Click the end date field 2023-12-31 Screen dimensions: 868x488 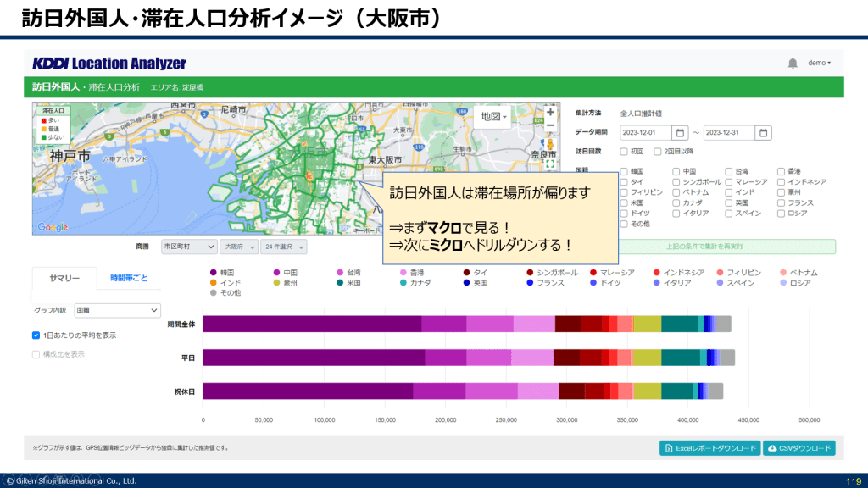point(729,133)
